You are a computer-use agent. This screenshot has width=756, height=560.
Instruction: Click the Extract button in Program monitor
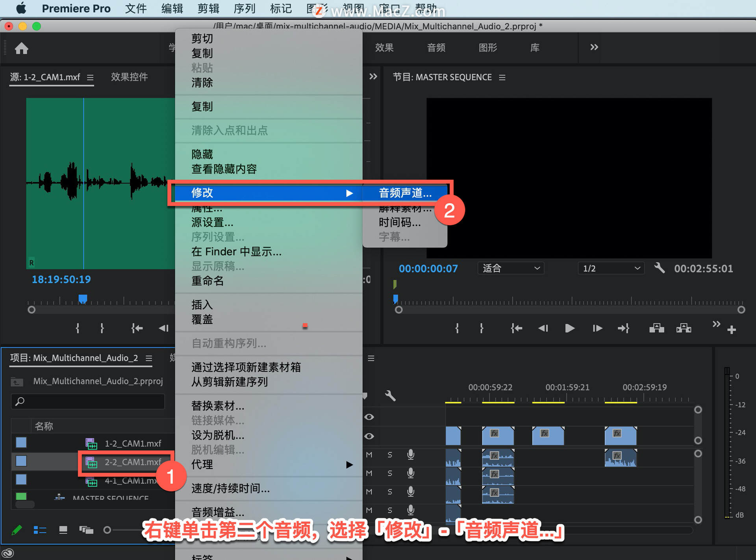684,328
